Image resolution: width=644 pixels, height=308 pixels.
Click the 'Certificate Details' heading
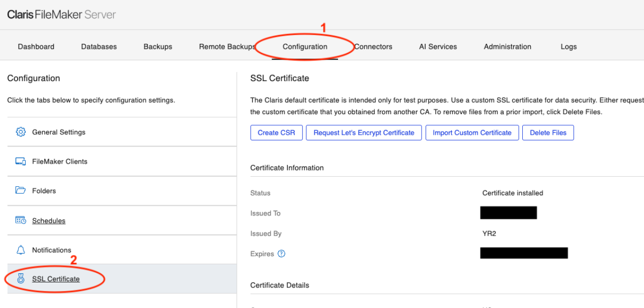click(280, 285)
